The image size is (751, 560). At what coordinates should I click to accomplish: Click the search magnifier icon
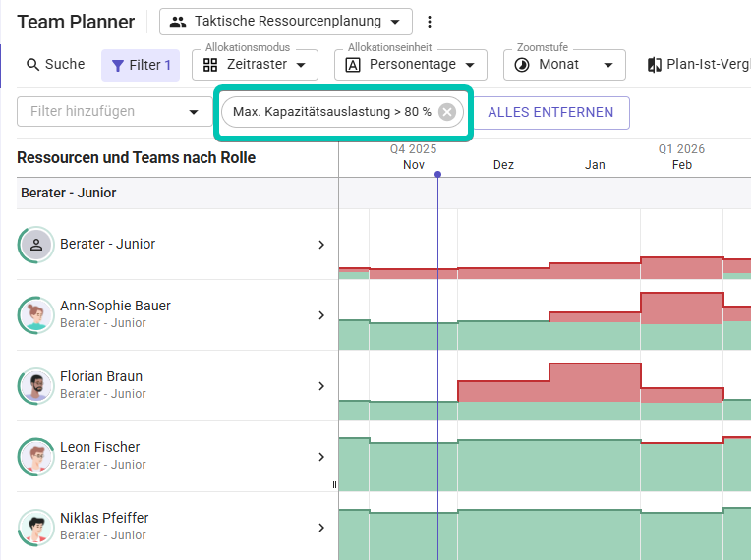click(33, 65)
